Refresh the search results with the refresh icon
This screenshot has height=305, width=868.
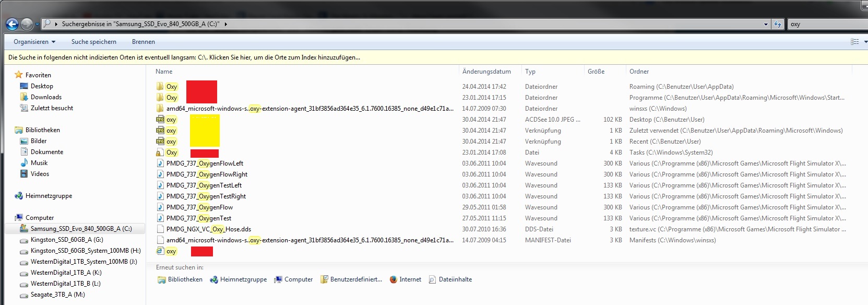778,24
